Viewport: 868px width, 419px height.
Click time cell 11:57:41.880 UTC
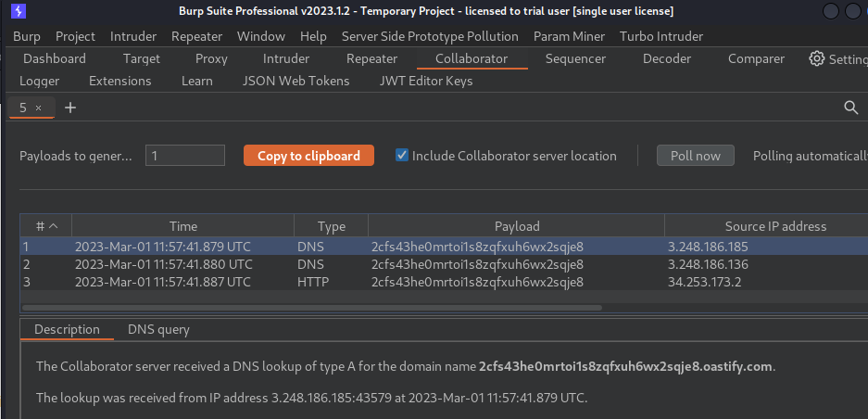pyautogui.click(x=163, y=264)
